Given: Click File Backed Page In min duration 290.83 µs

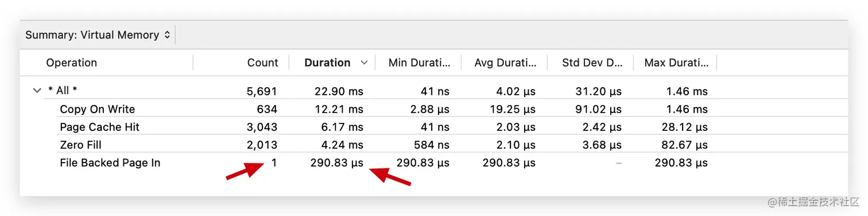Looking at the screenshot, I should [423, 163].
